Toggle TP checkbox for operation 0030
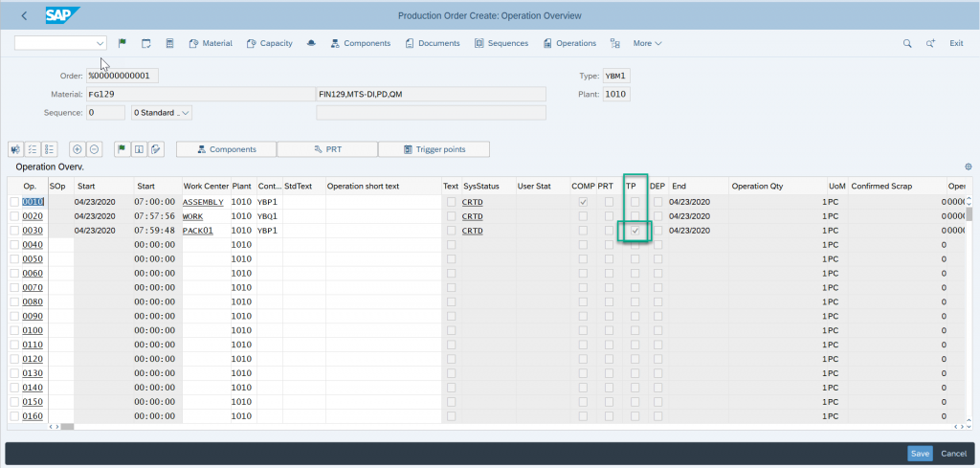 (635, 231)
